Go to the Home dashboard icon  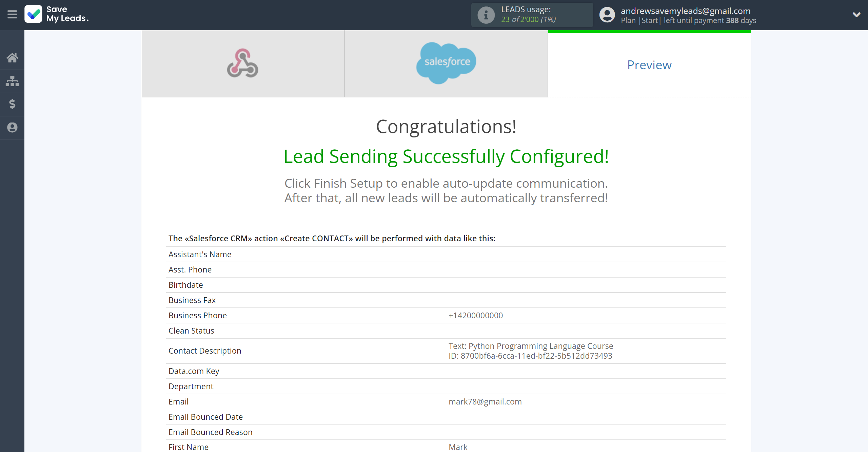12,58
